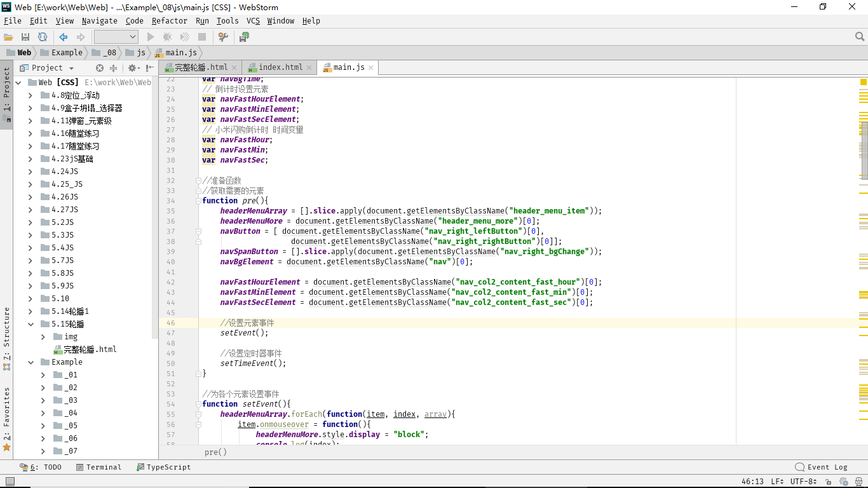The width and height of the screenshot is (868, 488).
Task: Click the Save All floppy icon
Action: 25,37
